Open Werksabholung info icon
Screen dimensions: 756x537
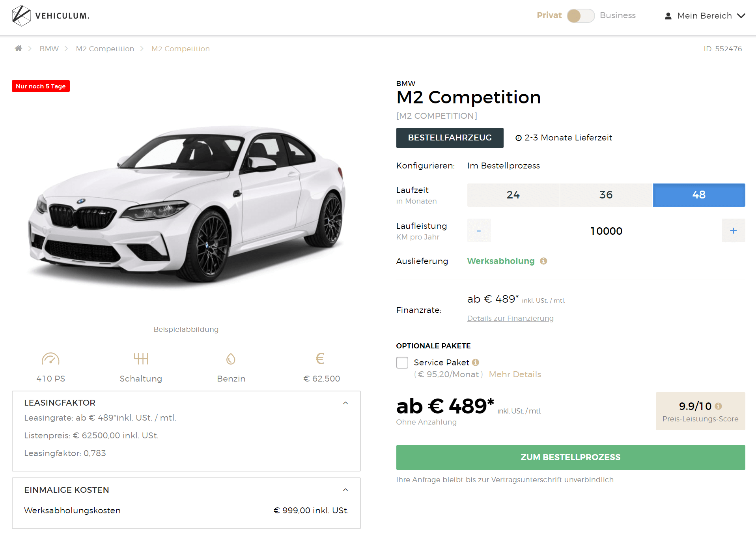[543, 261]
